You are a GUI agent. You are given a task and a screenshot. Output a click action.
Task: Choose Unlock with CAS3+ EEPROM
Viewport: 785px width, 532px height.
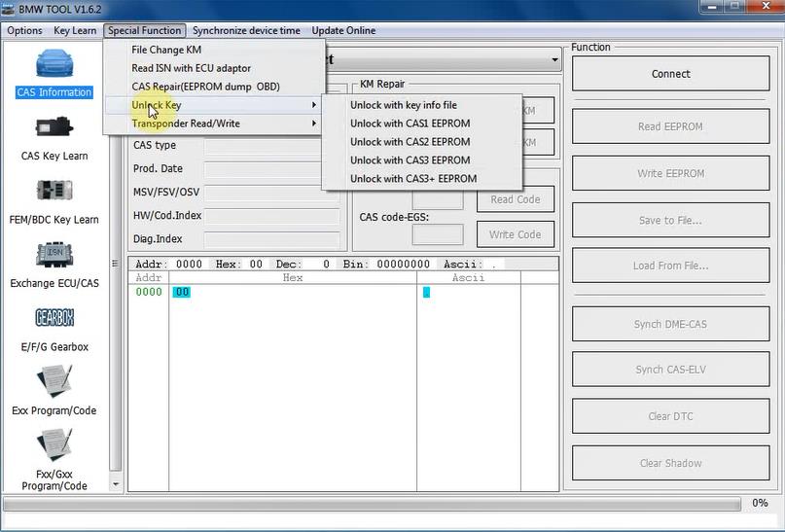click(413, 179)
